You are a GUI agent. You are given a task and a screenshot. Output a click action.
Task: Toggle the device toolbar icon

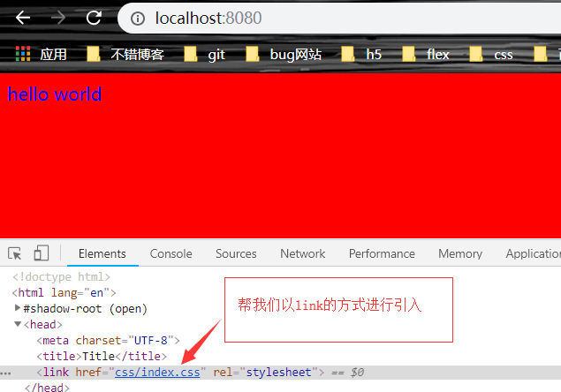[42, 253]
